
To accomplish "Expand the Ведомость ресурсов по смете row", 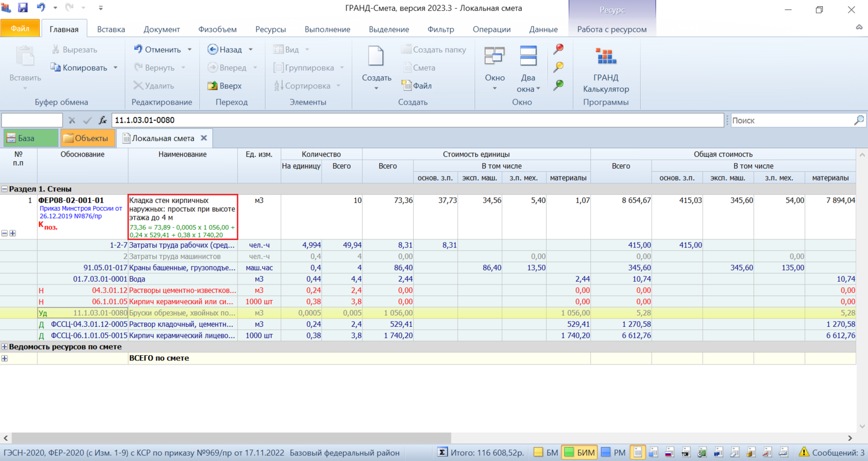I will coord(5,347).
